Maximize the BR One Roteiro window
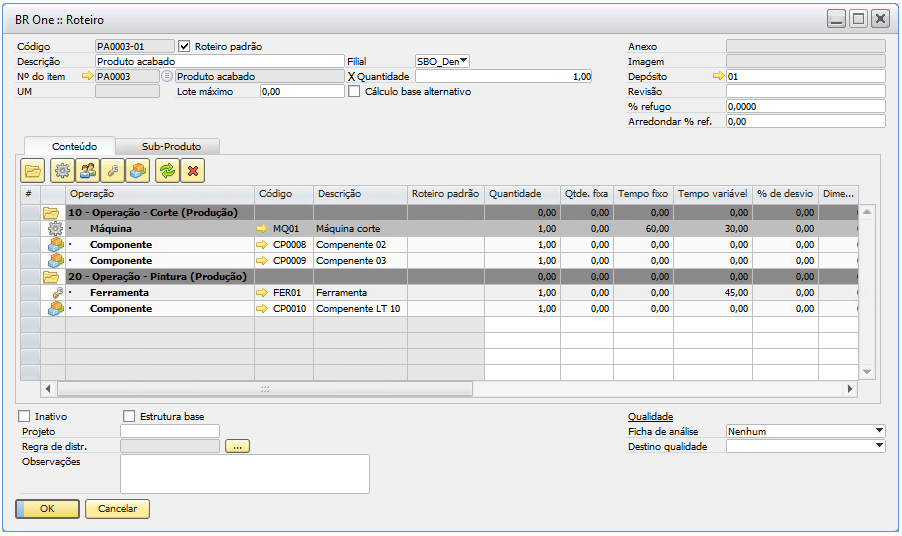902x536 pixels. 858,19
